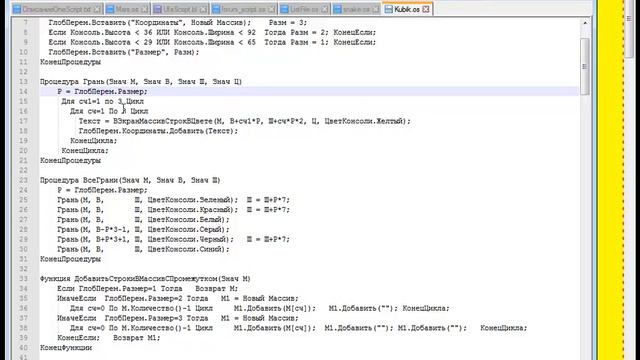Close the Kubik.os tab
Viewport: 640px width, 360px height.
click(x=426, y=9)
